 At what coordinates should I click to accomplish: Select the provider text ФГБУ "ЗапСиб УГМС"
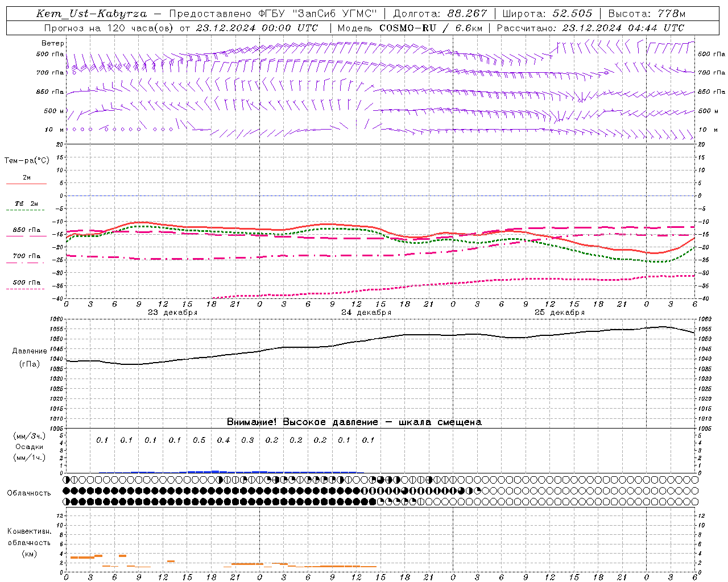[x=319, y=14]
